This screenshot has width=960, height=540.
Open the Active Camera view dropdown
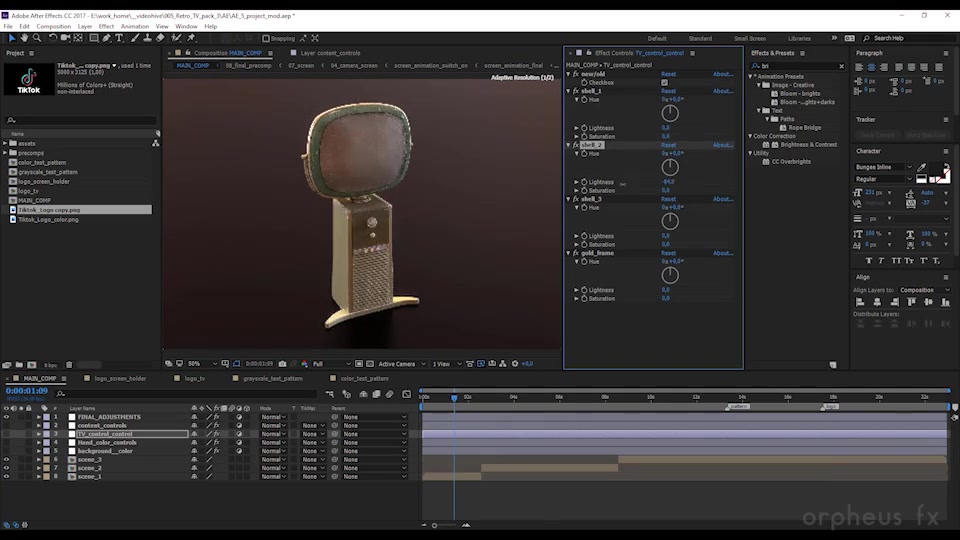tap(402, 364)
